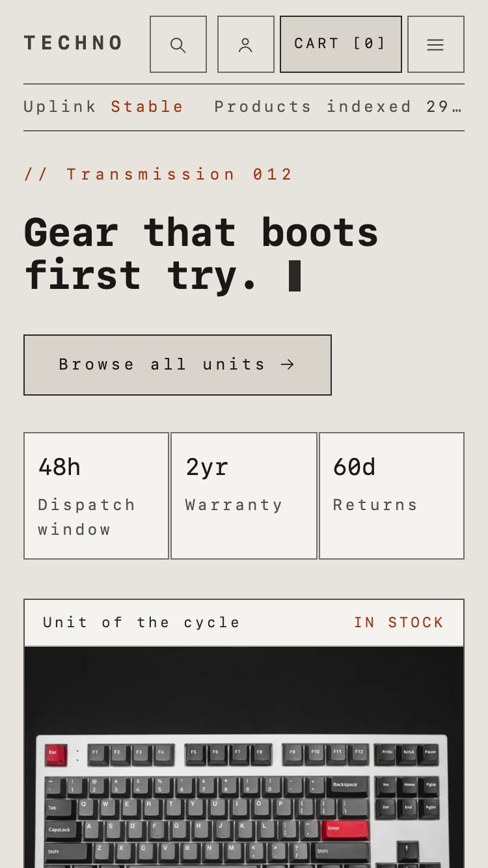Open the hamburger menu icon
488x868 pixels.
tap(436, 44)
